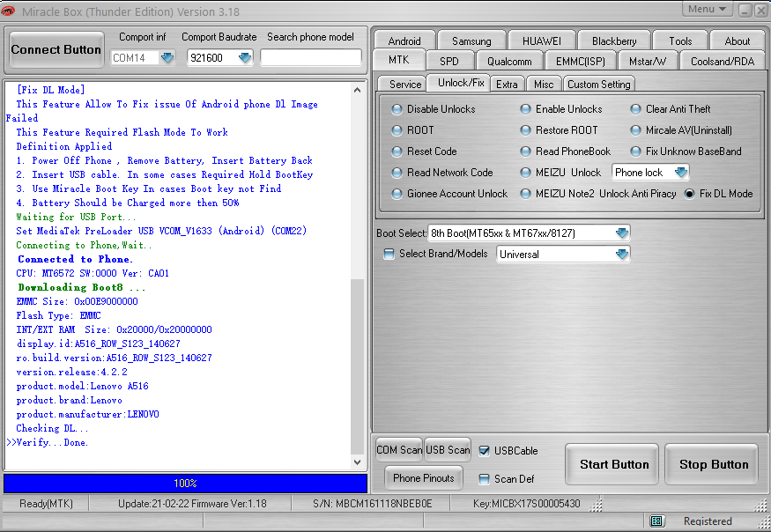
Task: Click the Stop Button
Action: pyautogui.click(x=711, y=464)
